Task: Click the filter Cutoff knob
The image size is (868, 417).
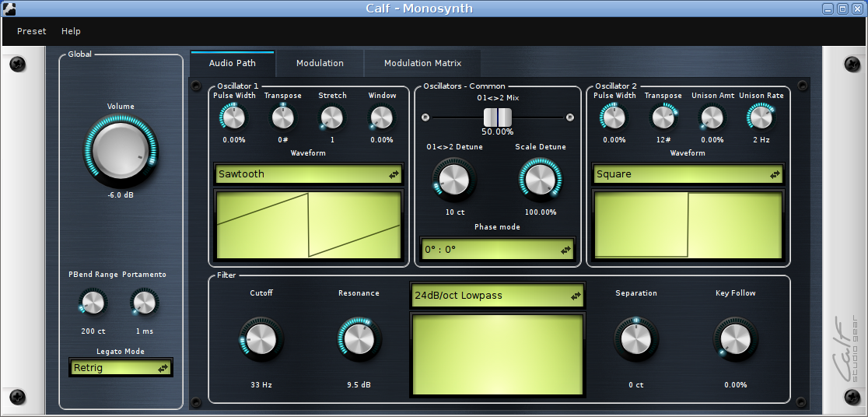Action: coord(261,339)
